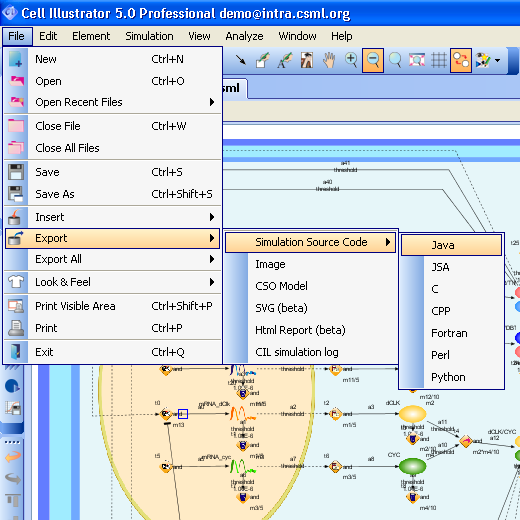Click the green CYC entity node
This screenshot has width=520, height=520.
413,466
